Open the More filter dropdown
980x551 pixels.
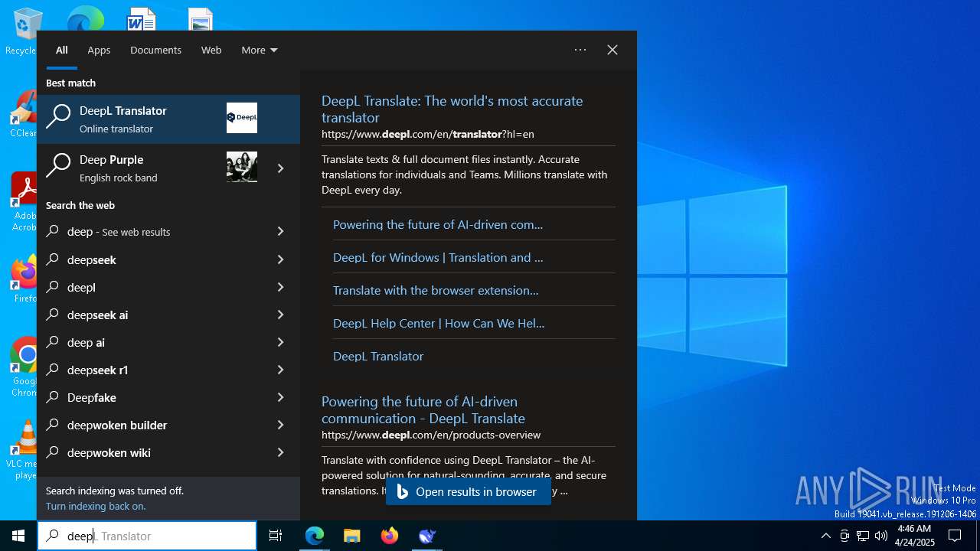click(x=260, y=50)
